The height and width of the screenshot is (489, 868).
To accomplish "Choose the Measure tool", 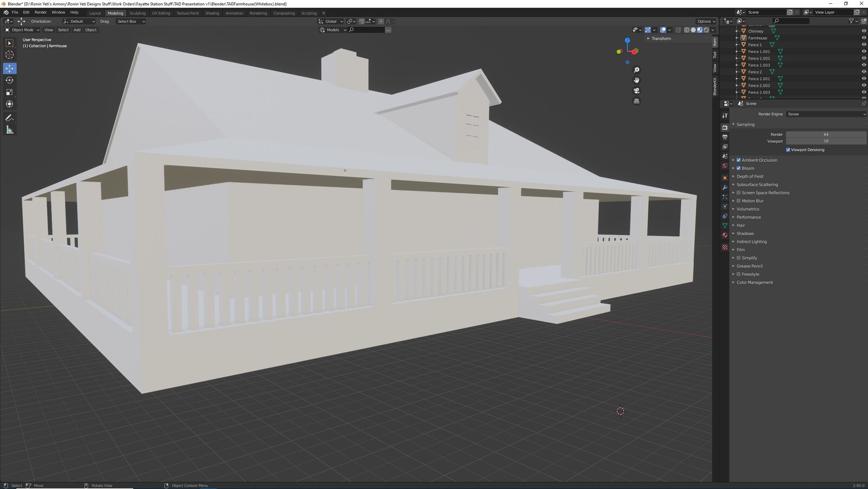I will pyautogui.click(x=10, y=130).
